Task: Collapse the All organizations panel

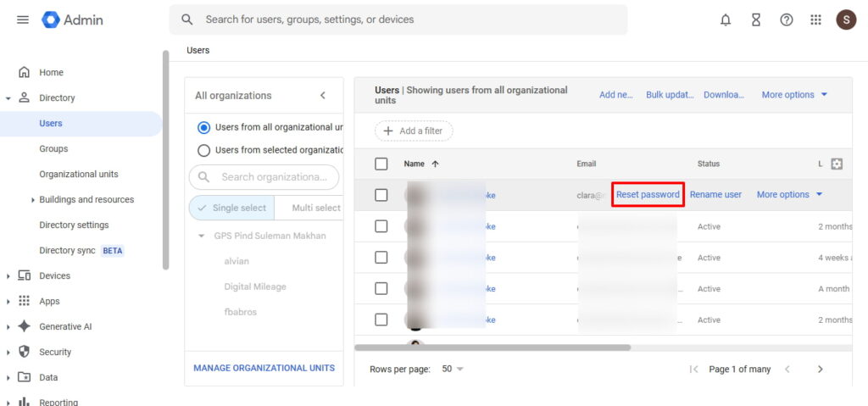Action: pos(322,96)
